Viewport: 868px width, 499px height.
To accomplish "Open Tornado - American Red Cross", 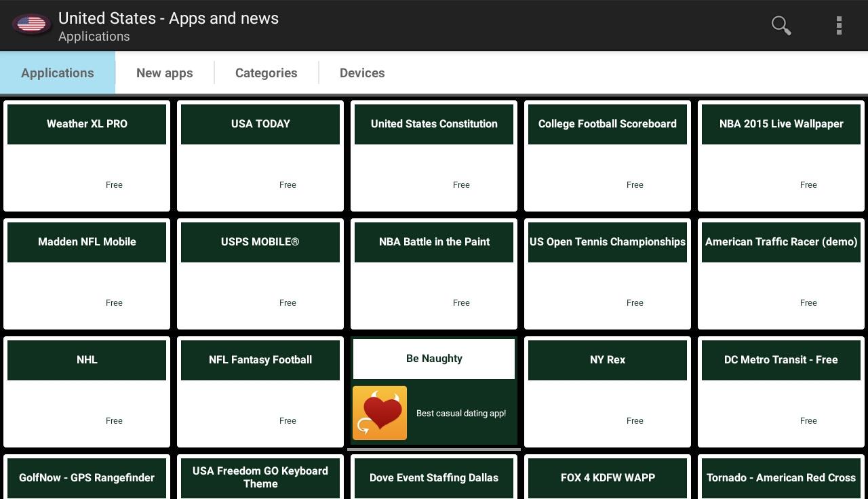I will pos(781,477).
